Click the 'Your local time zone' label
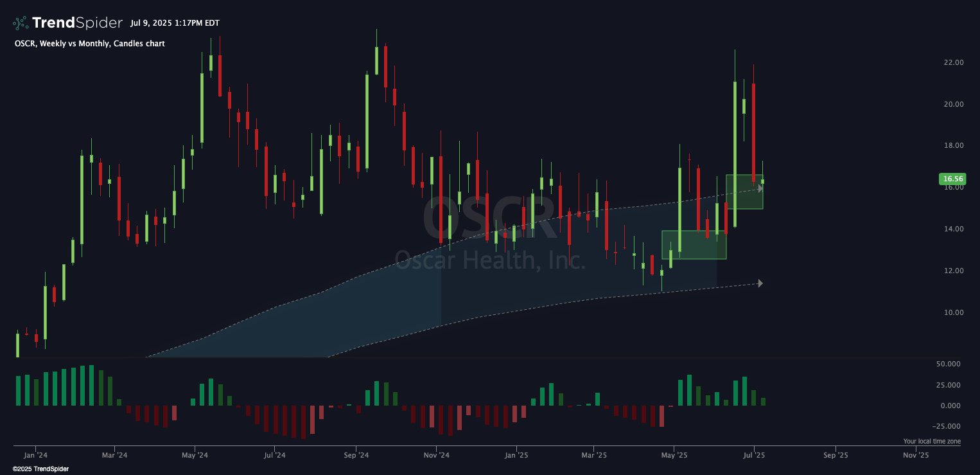Screen dimensions: 980x475 pyautogui.click(x=932, y=442)
